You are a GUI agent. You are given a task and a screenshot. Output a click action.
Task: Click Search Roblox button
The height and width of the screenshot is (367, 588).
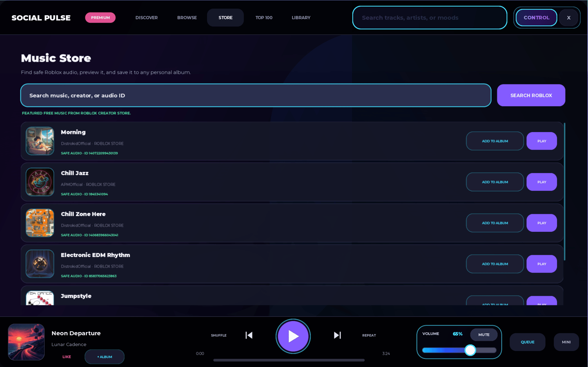click(531, 95)
